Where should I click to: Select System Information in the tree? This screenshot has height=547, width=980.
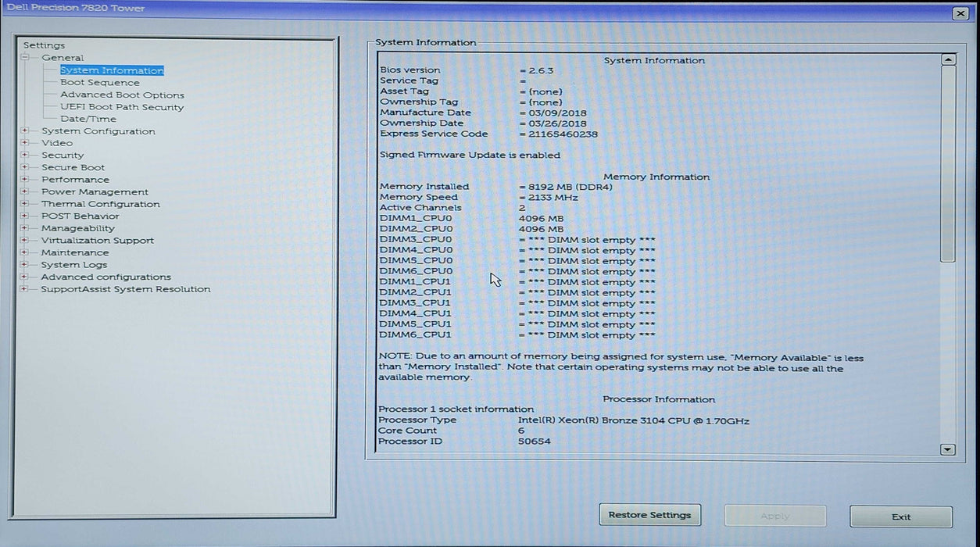point(112,70)
